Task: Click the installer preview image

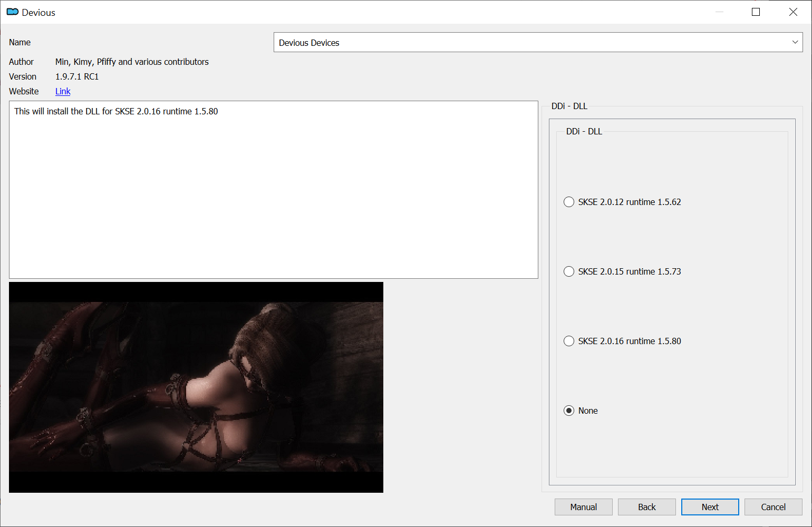Action: coord(196,387)
